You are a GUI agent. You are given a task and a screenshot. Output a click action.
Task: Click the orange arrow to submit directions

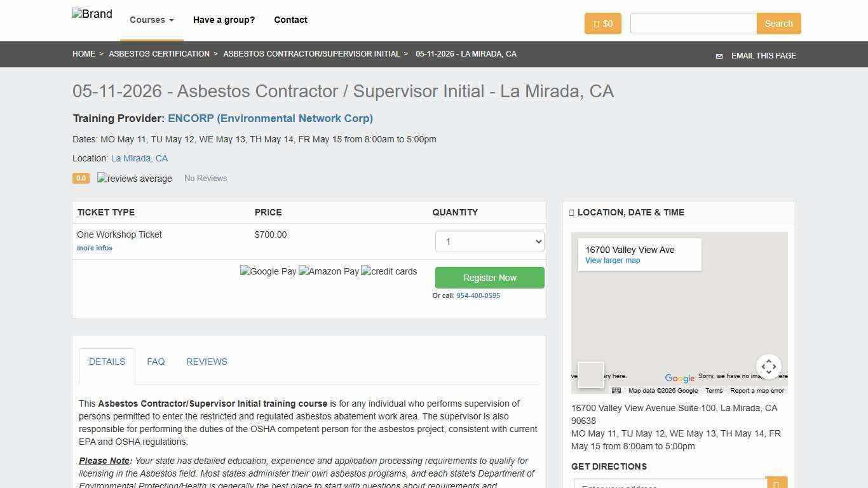click(776, 483)
